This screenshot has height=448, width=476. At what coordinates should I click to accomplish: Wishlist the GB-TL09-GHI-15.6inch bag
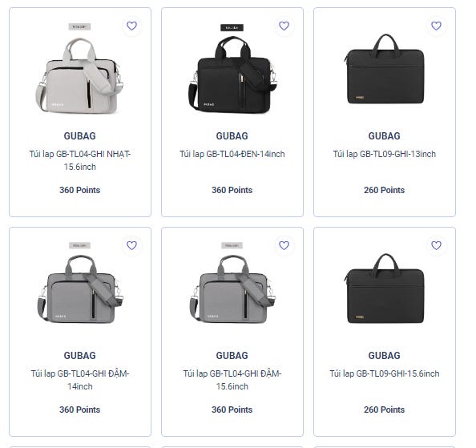click(436, 245)
